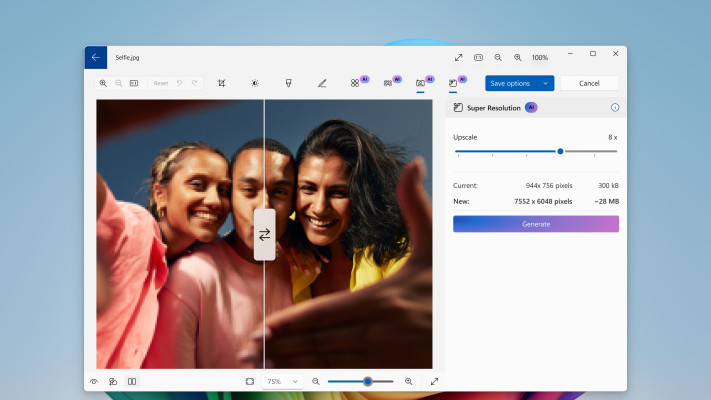Image resolution: width=711 pixels, height=400 pixels.
Task: Click the Cancel button
Action: click(x=589, y=83)
